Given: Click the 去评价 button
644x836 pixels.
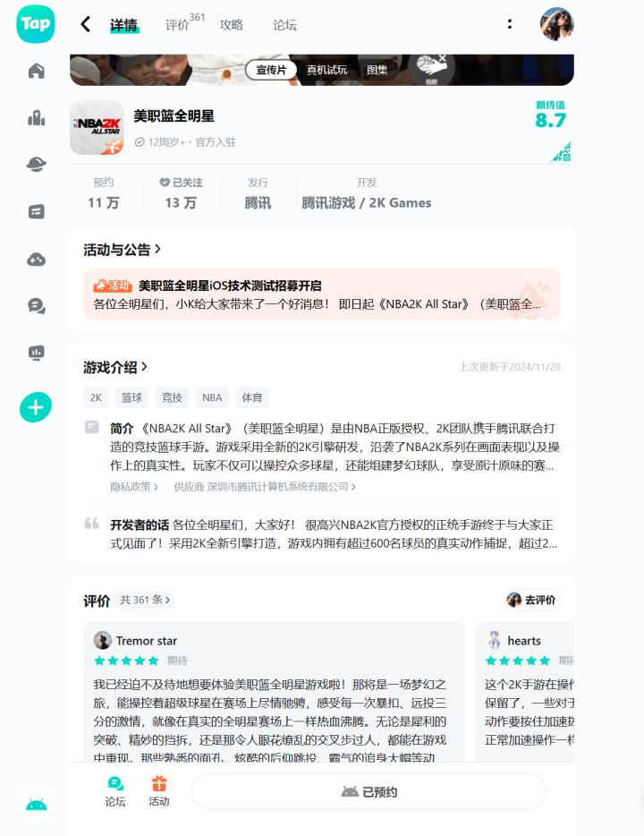Looking at the screenshot, I should coord(531,600).
